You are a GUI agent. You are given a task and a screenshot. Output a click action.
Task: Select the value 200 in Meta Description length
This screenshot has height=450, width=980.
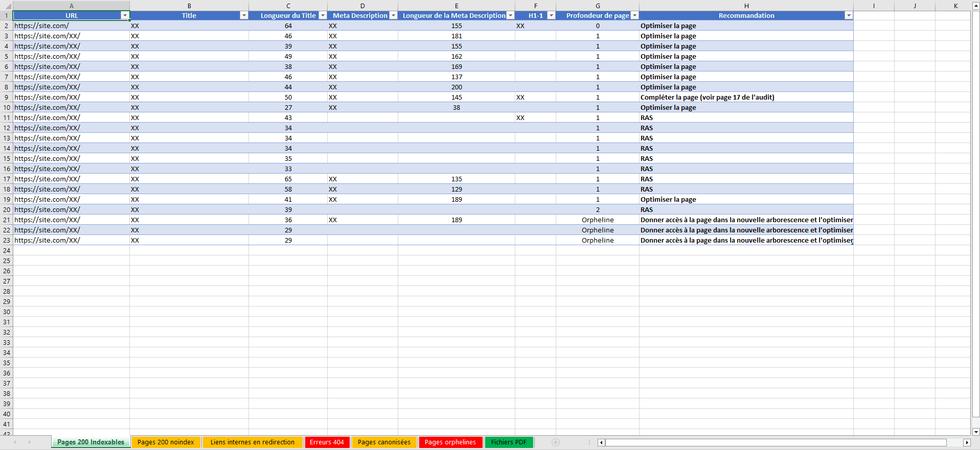pyautogui.click(x=457, y=87)
